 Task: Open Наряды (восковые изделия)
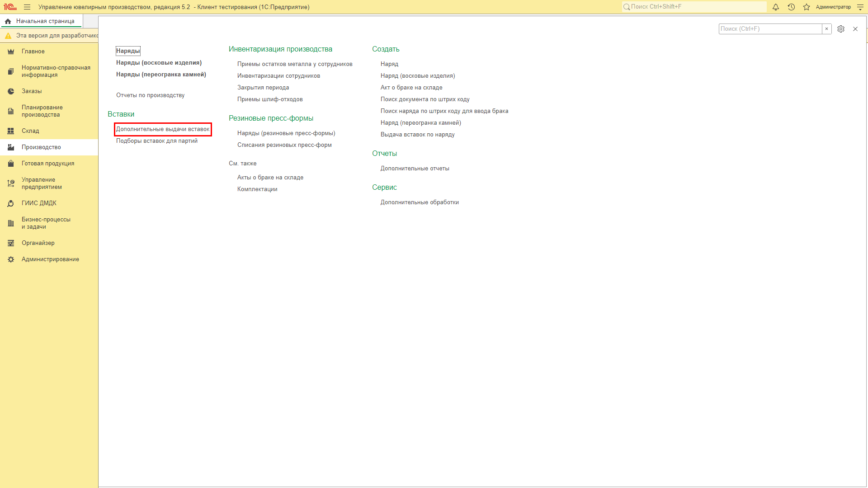[159, 63]
